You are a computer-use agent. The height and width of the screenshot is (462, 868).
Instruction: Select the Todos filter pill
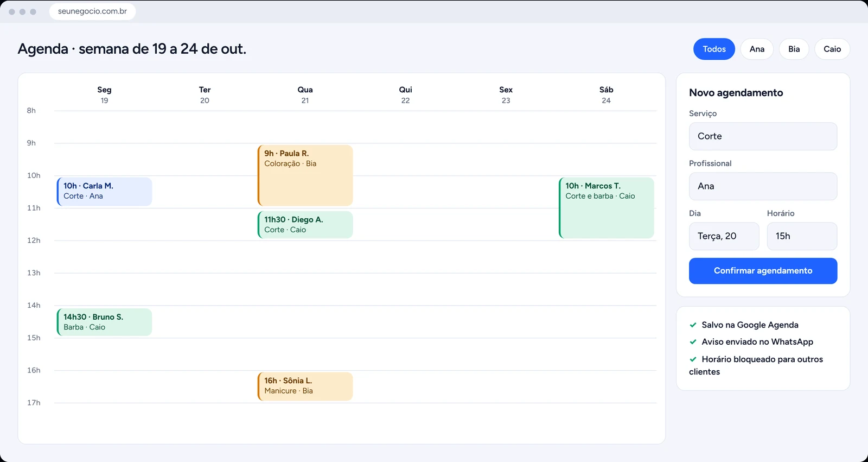[714, 49]
